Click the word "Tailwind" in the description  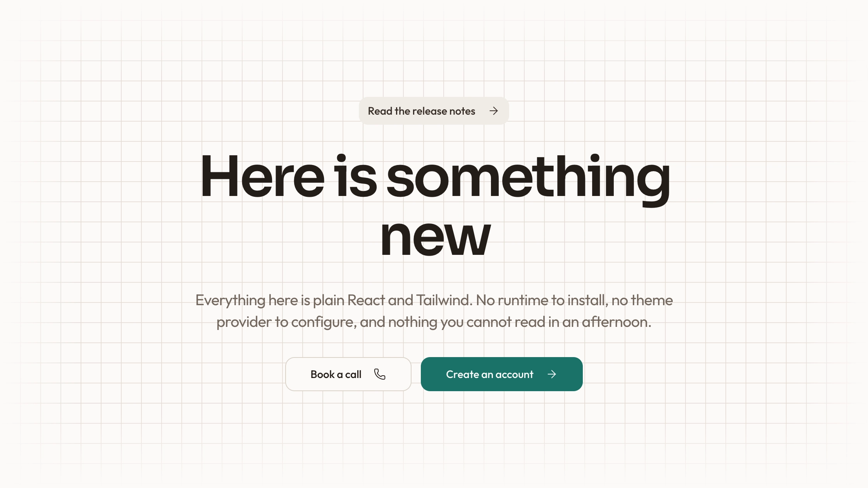pos(443,300)
